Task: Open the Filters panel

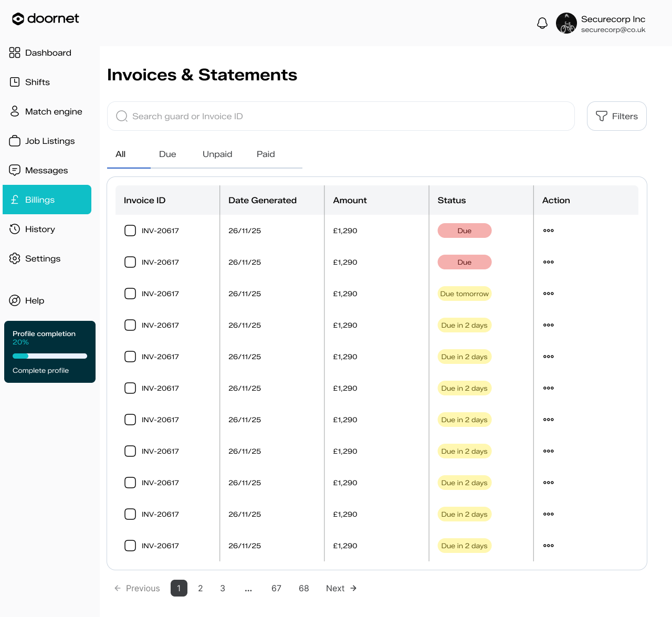Action: coord(616,116)
